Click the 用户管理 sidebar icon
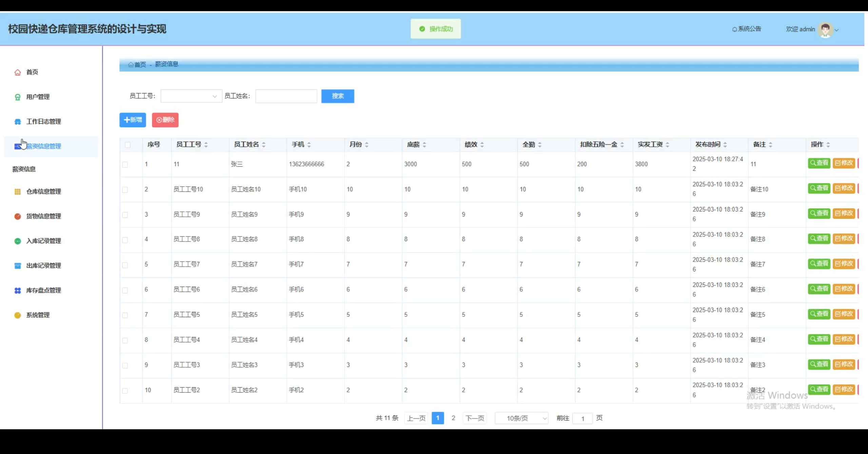 click(x=18, y=97)
